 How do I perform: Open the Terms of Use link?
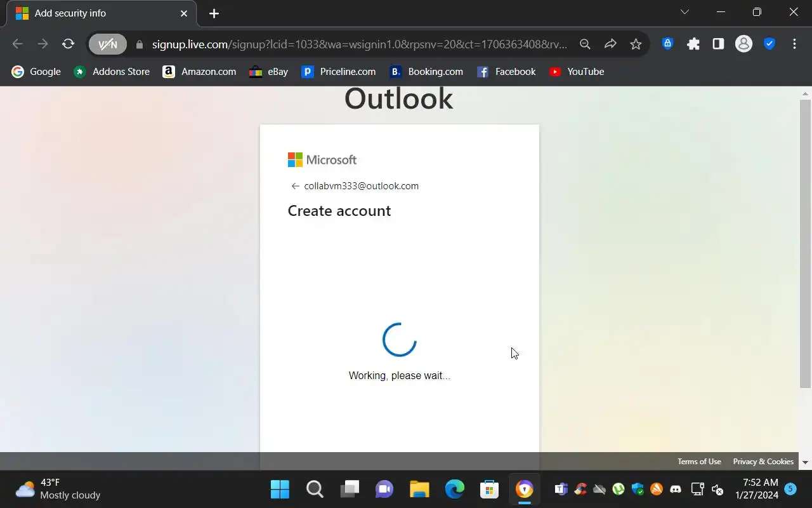(699, 462)
